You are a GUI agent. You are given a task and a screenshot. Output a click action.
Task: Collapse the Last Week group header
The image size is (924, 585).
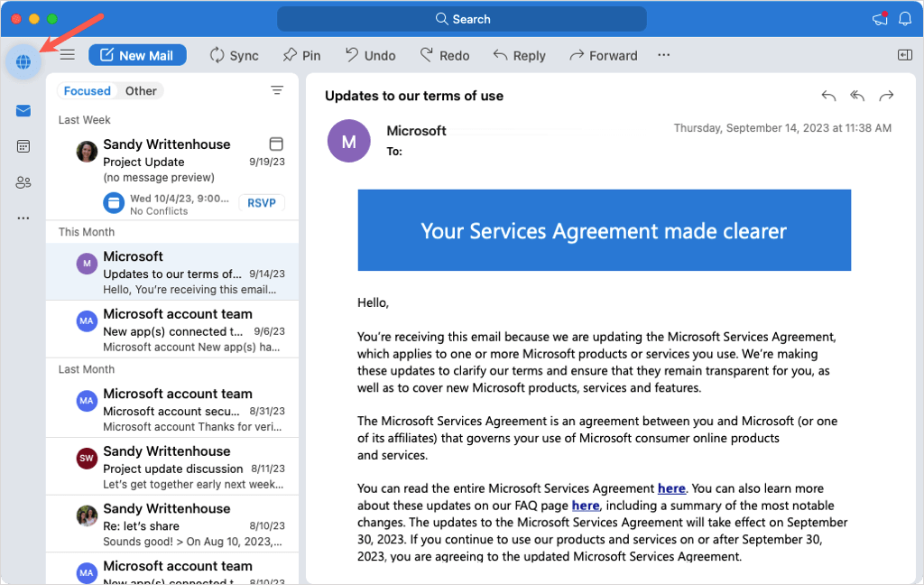click(84, 120)
